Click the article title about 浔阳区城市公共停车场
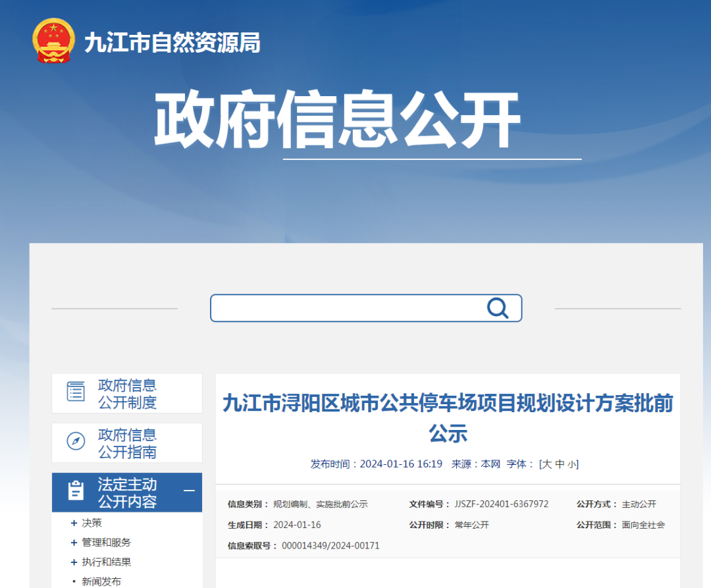The width and height of the screenshot is (711, 588). pos(448,418)
